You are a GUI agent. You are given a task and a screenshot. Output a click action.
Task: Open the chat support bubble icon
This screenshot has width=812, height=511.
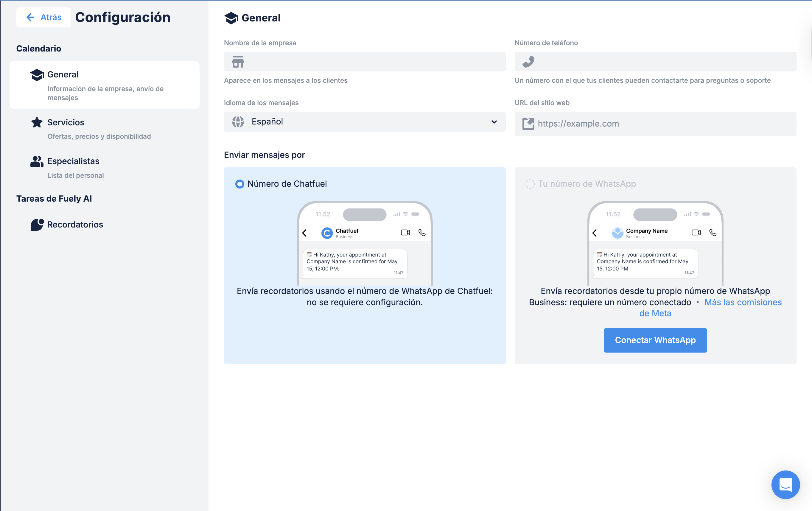pos(785,485)
